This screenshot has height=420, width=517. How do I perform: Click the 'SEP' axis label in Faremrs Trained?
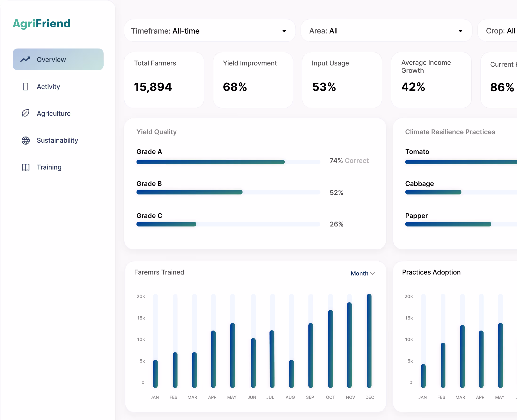[x=310, y=397]
